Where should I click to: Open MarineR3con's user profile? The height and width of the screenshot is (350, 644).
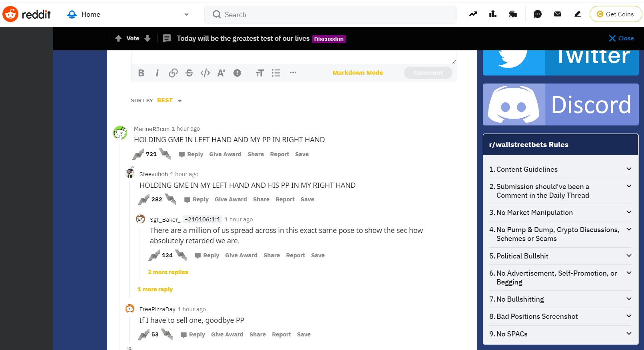click(152, 129)
